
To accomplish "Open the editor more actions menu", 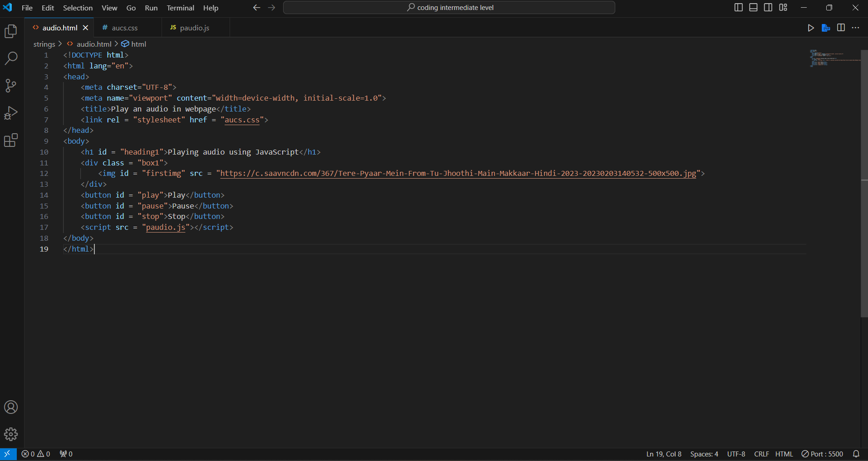I will tap(857, 28).
